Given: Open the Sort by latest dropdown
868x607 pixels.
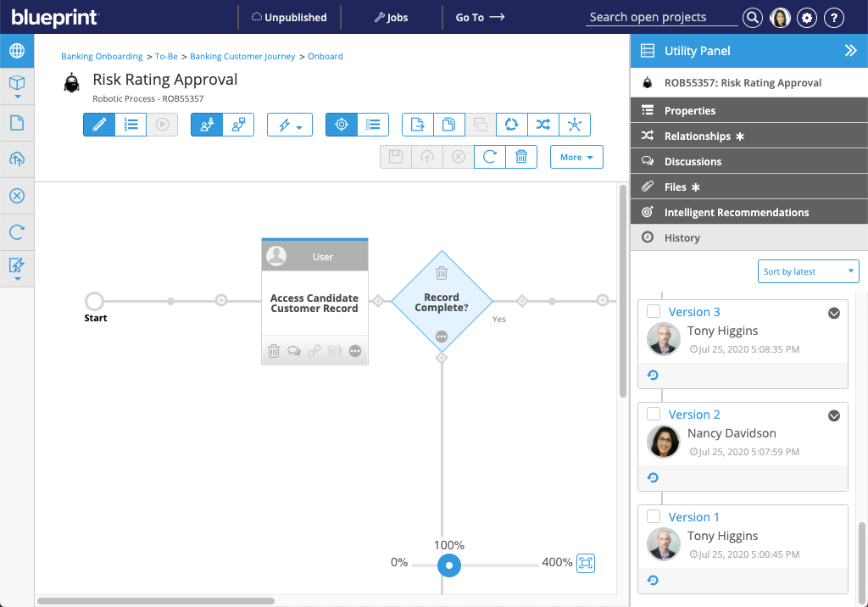Looking at the screenshot, I should tap(808, 271).
